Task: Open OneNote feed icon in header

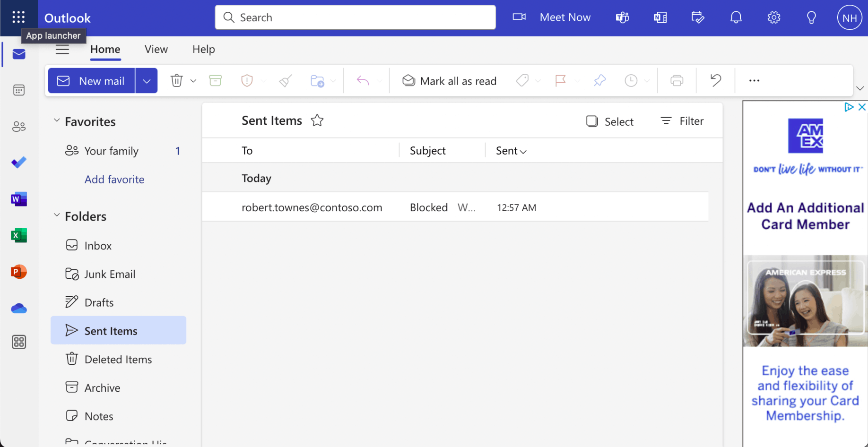Action: click(660, 18)
